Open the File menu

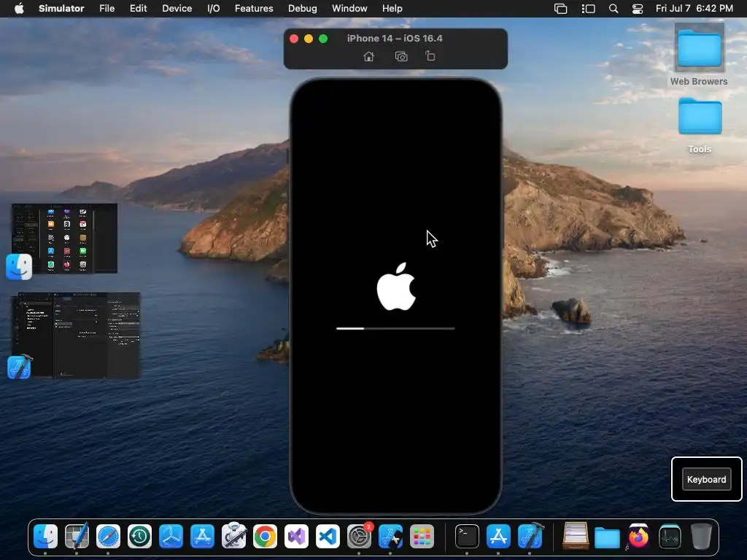tap(107, 9)
